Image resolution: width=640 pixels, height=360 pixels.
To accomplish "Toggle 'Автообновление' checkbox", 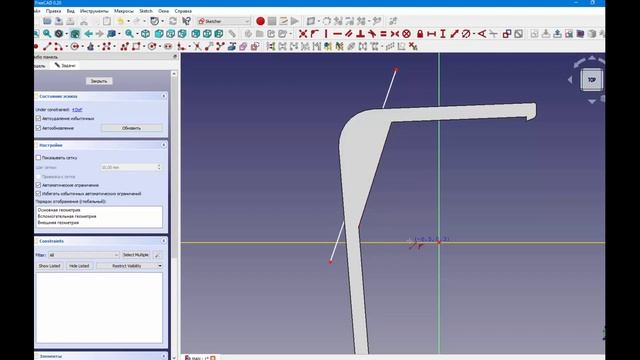I will tap(38, 128).
